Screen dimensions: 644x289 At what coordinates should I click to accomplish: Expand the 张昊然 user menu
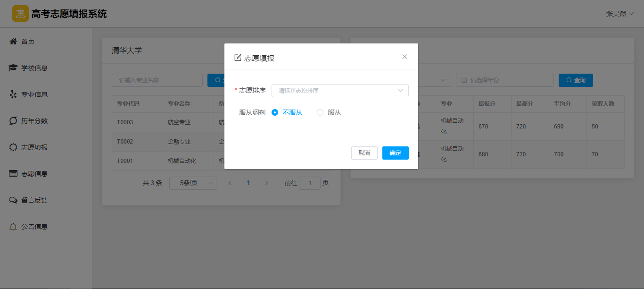(x=619, y=14)
